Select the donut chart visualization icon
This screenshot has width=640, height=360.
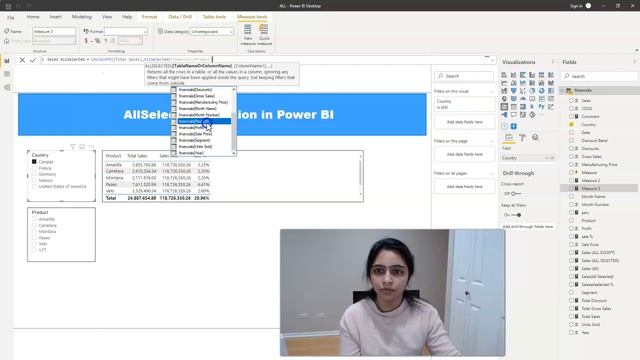[542, 91]
